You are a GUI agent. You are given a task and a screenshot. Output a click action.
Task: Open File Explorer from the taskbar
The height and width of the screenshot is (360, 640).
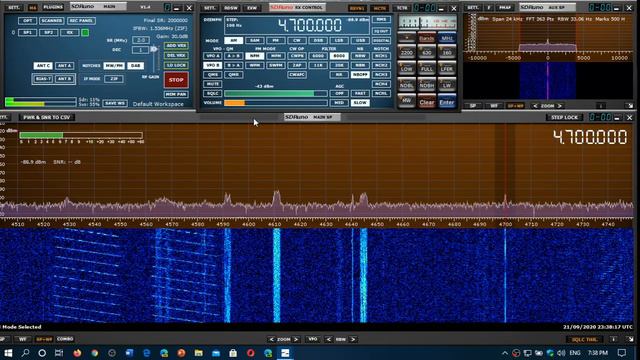[199, 353]
